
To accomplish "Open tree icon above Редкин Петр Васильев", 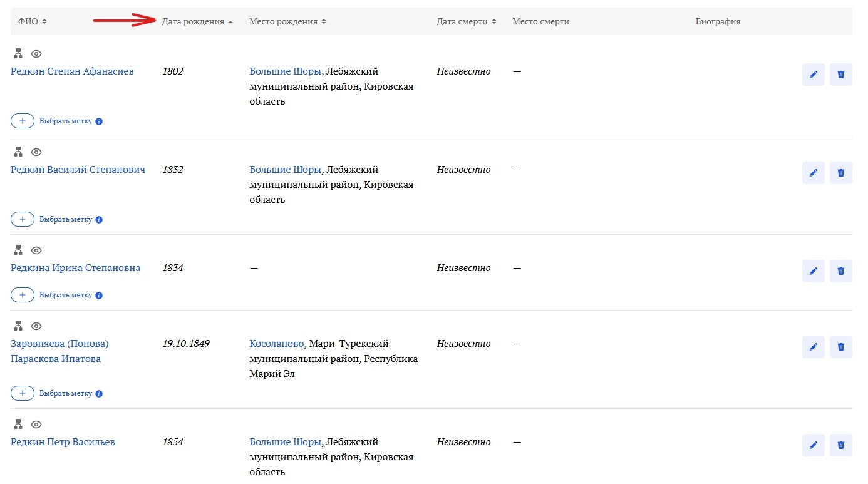I will [x=18, y=425].
